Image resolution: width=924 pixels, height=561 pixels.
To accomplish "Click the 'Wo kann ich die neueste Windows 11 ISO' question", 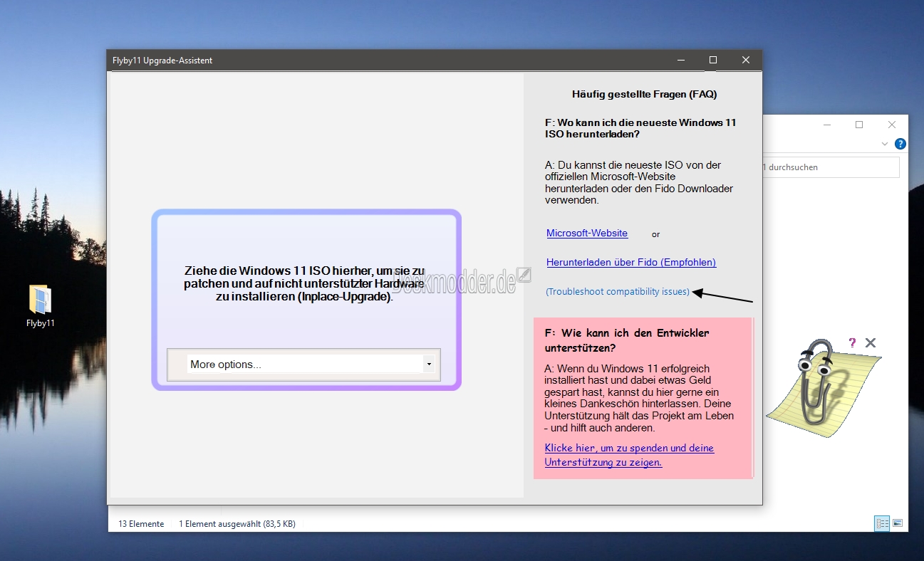I will pos(640,128).
